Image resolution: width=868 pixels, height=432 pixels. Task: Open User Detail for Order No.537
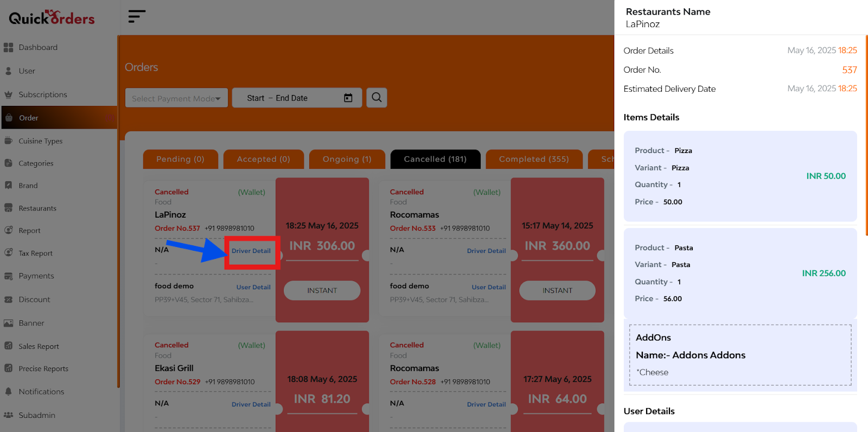pyautogui.click(x=253, y=287)
